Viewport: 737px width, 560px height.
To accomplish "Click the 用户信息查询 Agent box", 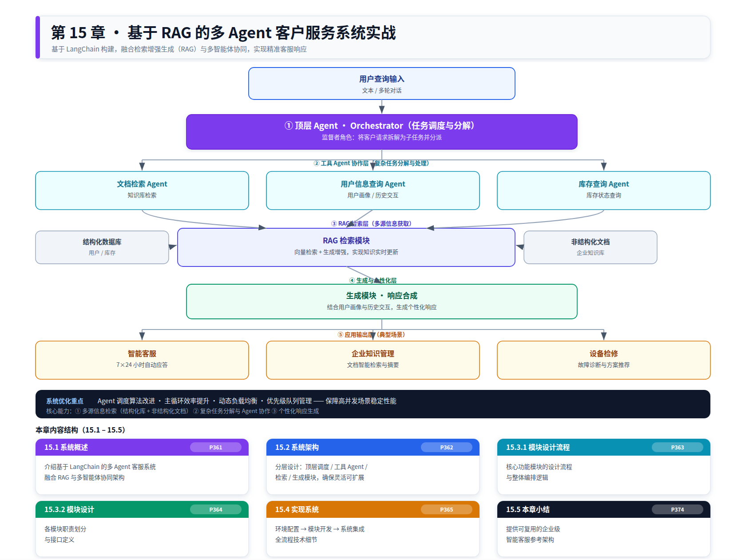I will pos(373,191).
